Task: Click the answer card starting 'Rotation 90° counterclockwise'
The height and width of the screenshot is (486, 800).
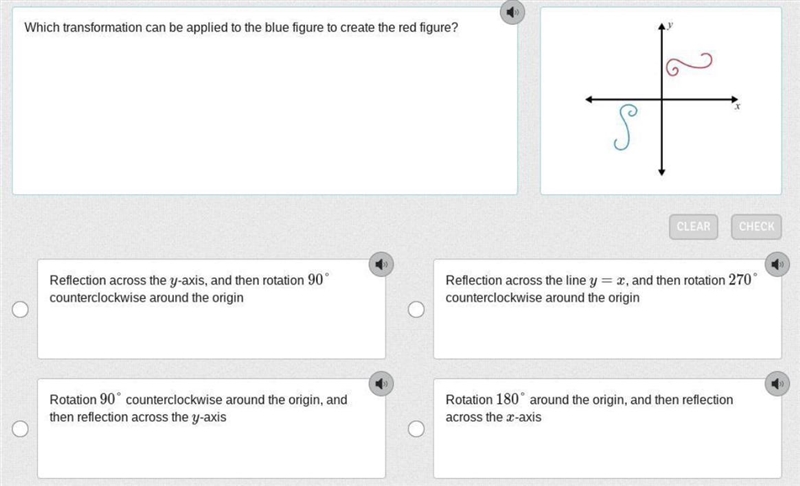Action: point(211,428)
